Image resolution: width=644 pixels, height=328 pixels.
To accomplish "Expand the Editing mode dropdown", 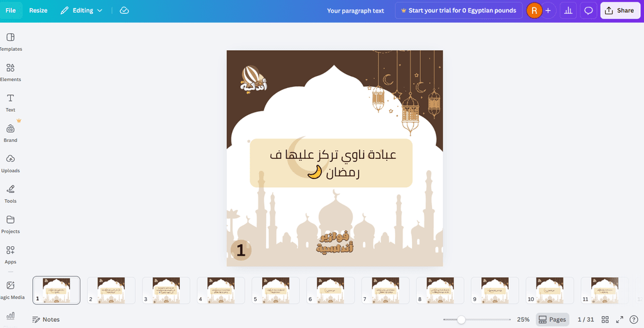I will [81, 11].
